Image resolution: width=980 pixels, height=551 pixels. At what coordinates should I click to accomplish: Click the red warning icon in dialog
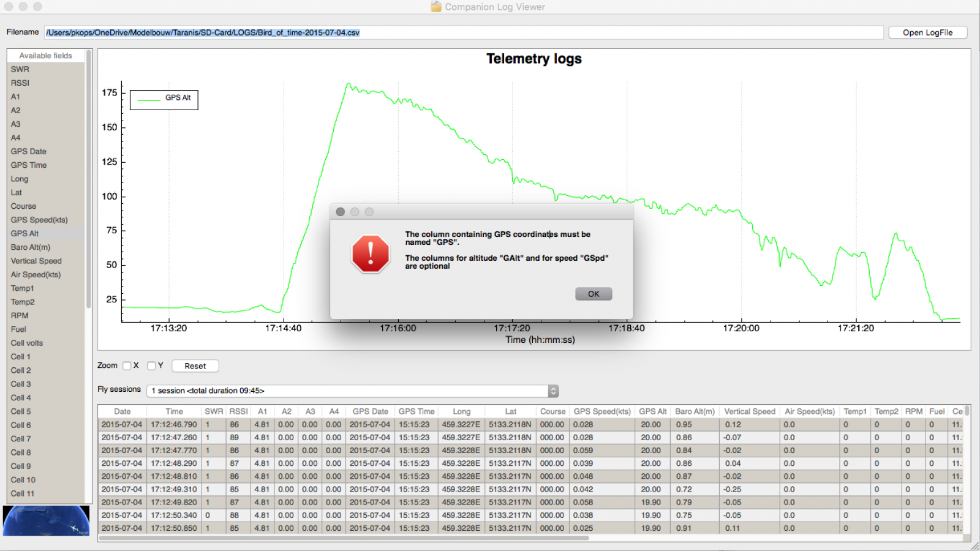pyautogui.click(x=371, y=253)
